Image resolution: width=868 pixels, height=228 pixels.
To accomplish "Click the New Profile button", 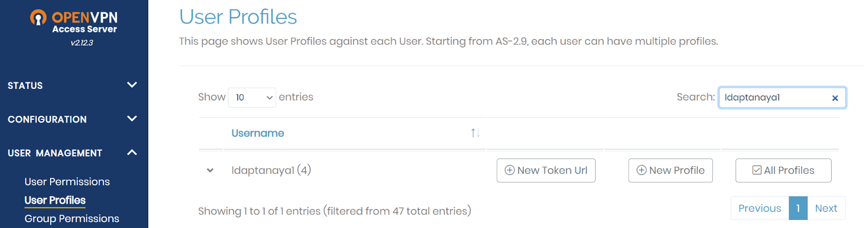I will tap(670, 170).
